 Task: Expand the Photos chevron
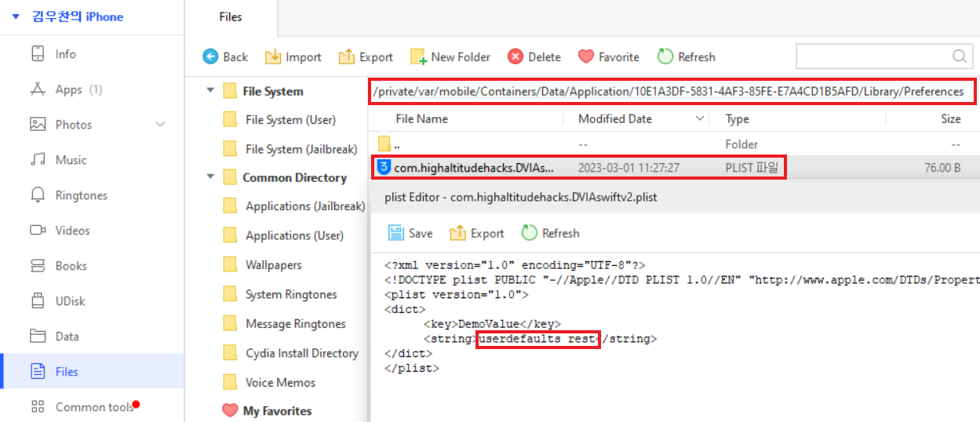pyautogui.click(x=161, y=125)
